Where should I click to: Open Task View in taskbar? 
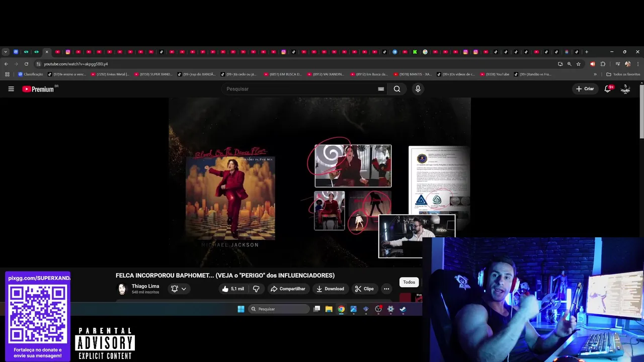tap(316, 309)
